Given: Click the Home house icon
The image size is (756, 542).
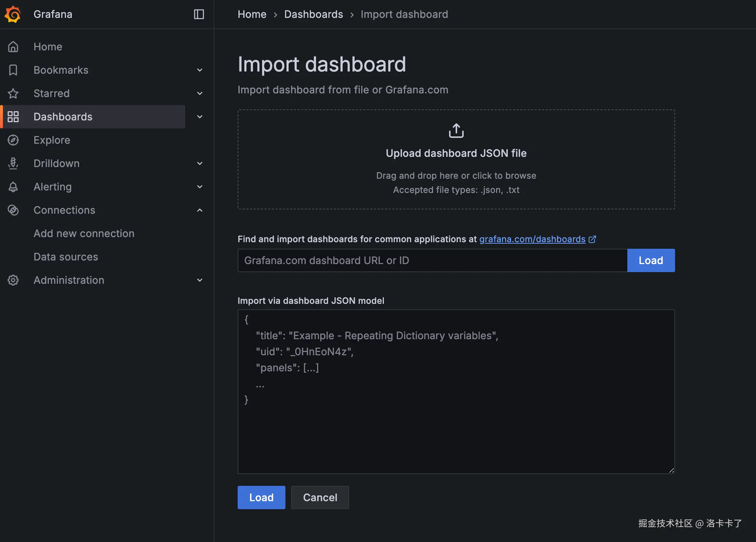Looking at the screenshot, I should [x=13, y=47].
